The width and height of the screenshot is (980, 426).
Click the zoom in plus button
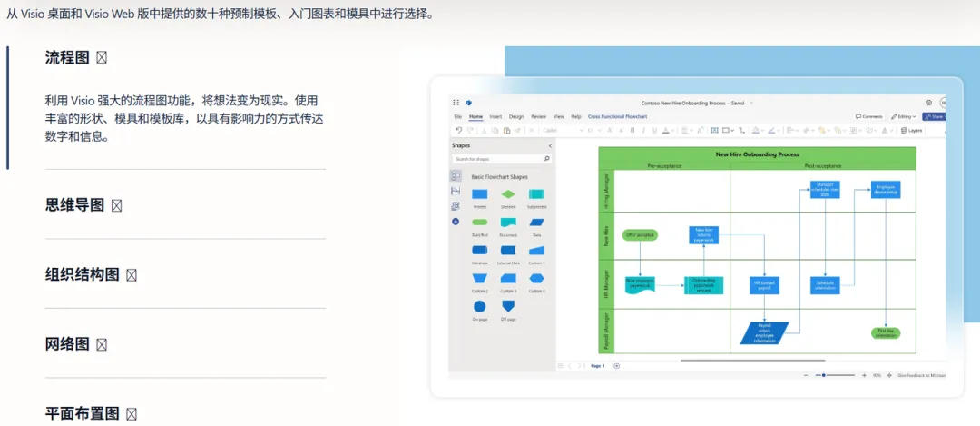click(864, 375)
